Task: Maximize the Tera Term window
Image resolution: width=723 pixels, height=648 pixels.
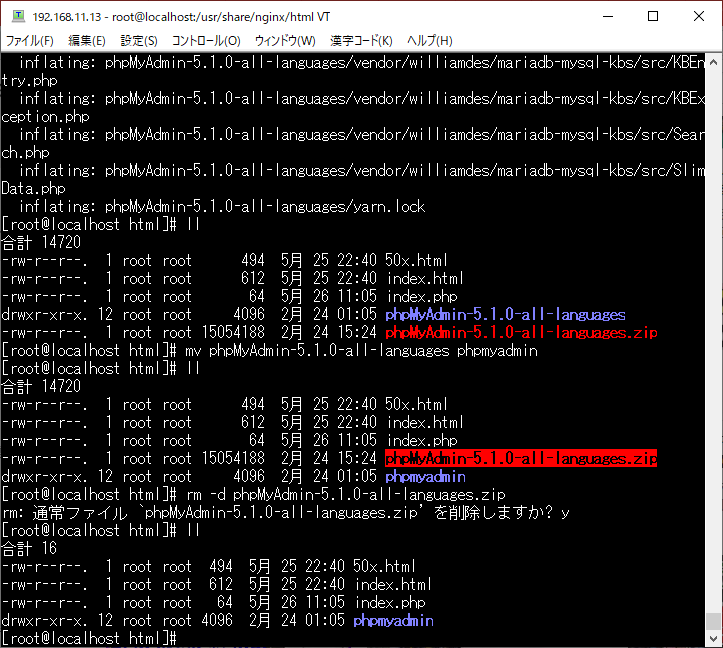Action: coord(653,17)
